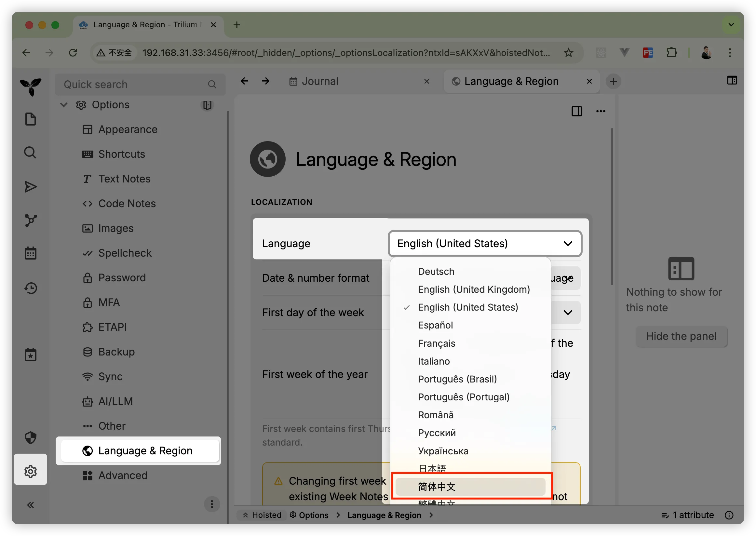This screenshot has width=756, height=536.
Task: Click the unhoist icon beside Options
Action: coord(207,105)
